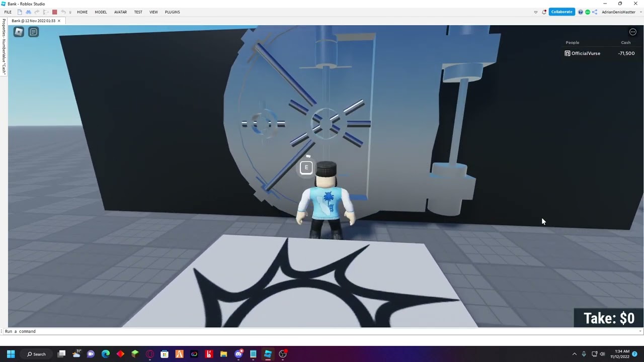The height and width of the screenshot is (362, 644).
Task: Open Discord from the taskbar
Action: pyautogui.click(x=238, y=354)
